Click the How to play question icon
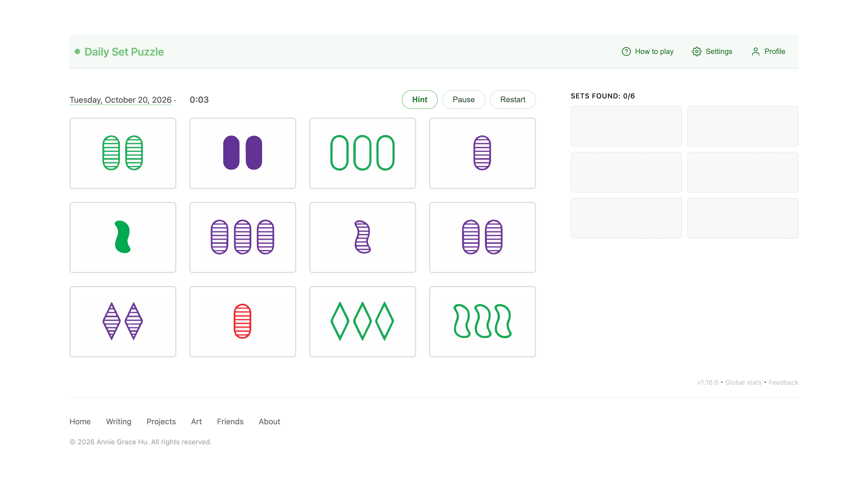868x488 pixels. coord(626,52)
